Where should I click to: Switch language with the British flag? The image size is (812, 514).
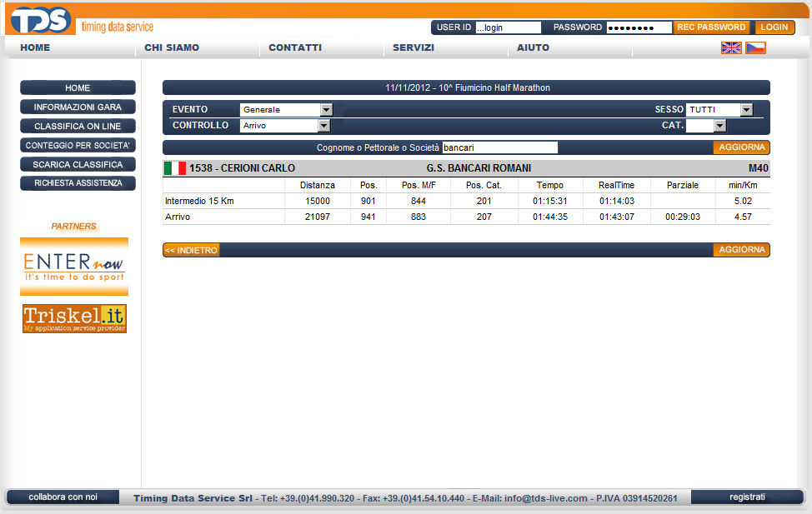point(731,48)
